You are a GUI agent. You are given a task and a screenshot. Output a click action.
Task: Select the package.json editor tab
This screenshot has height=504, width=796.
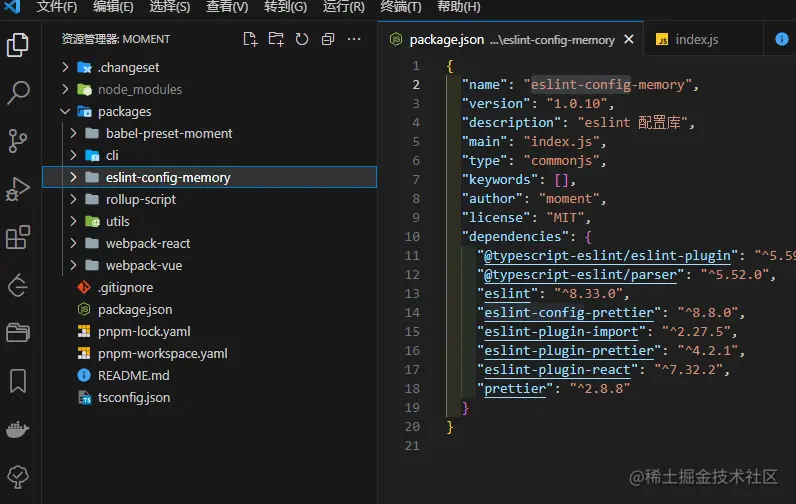click(511, 39)
